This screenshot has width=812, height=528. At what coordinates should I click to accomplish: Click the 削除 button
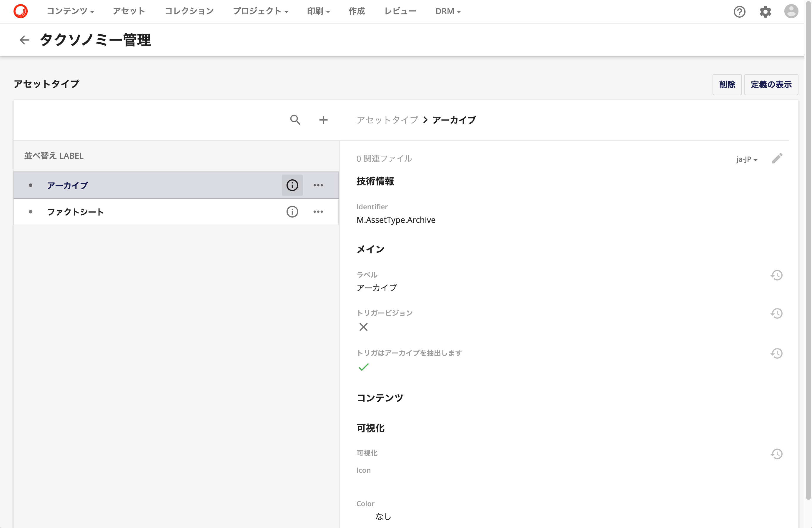click(727, 85)
